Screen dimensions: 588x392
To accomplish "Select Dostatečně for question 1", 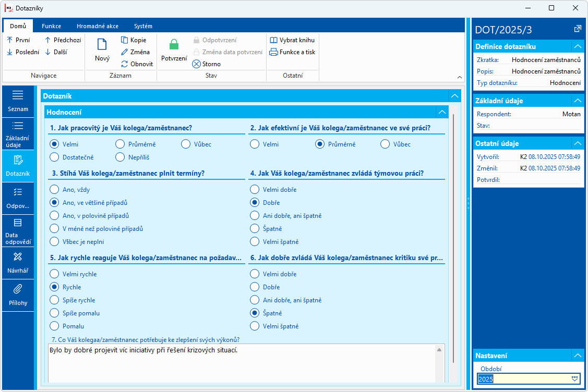I will [x=54, y=157].
